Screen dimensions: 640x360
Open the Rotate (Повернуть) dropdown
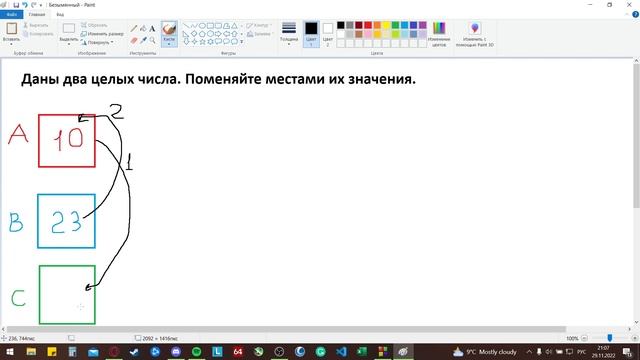97,42
